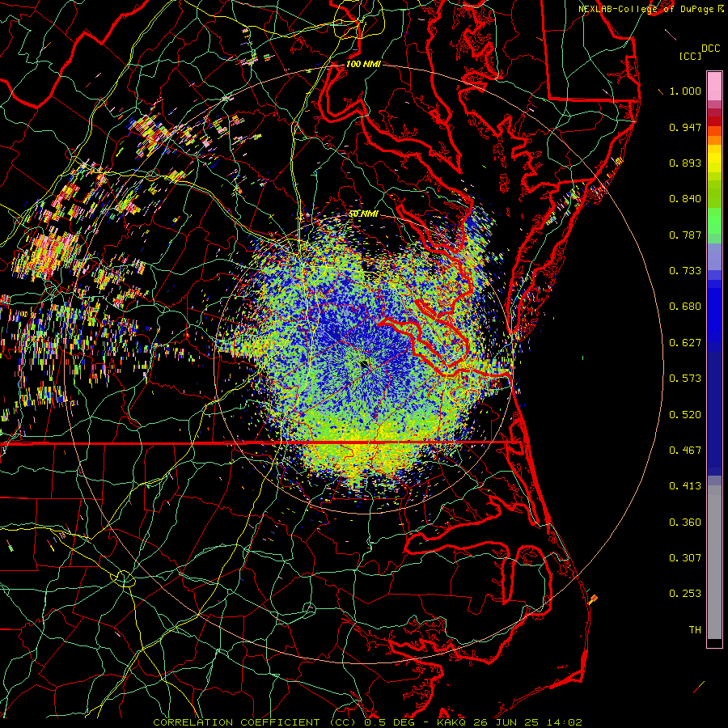This screenshot has height=728, width=728.
Task: Click the 0.360 legend value
Action: tap(685, 523)
